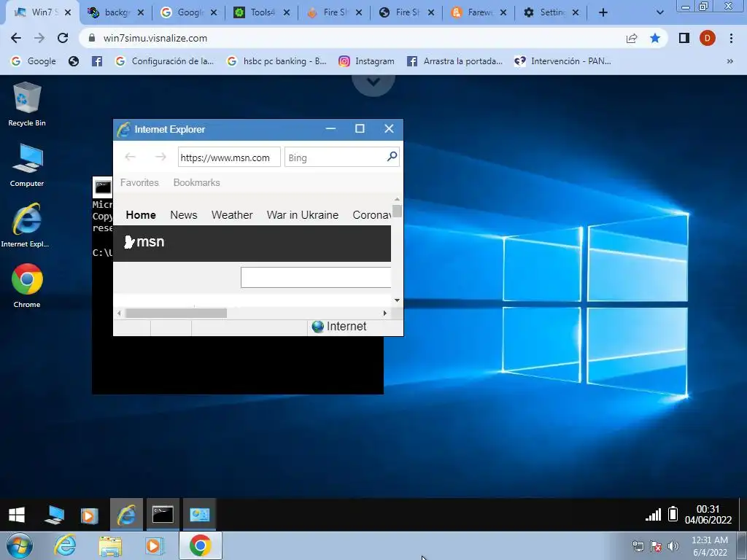Expand the Chrome tab search chevron
This screenshot has height=560, width=747.
click(x=659, y=12)
